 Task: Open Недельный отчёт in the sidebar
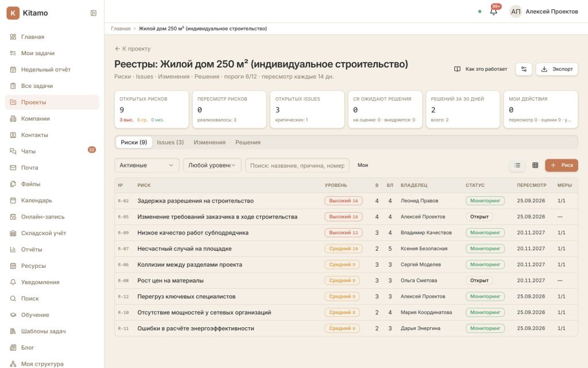click(52, 70)
